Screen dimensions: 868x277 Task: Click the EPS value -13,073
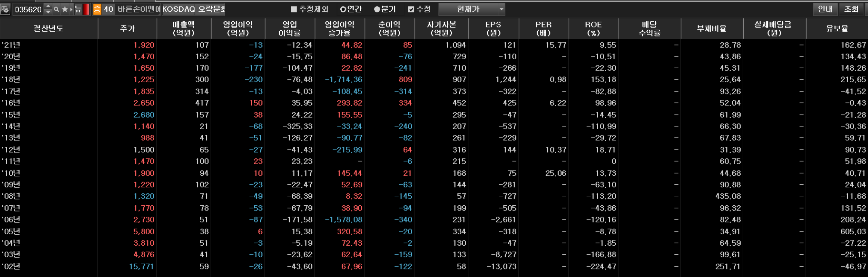pos(501,266)
